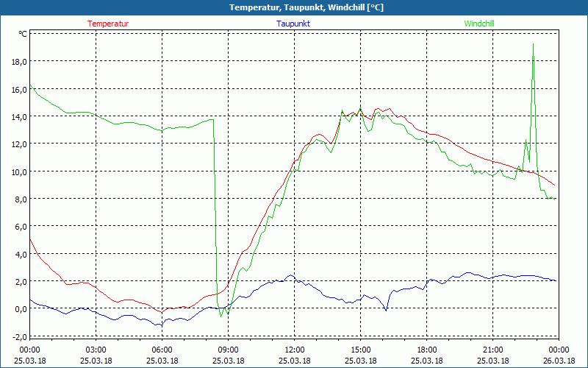Screen dimensions: 588x368
Task: Click the green Windchill legend label
Action: pos(479,24)
